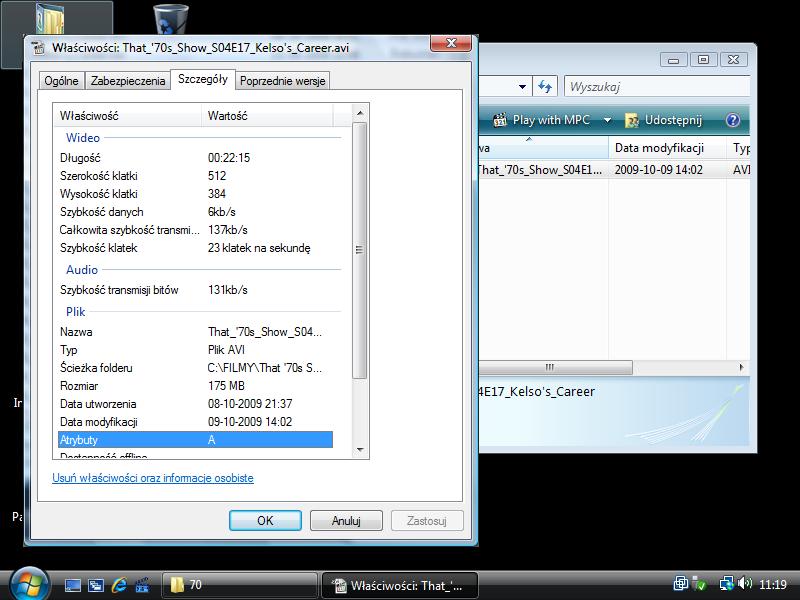
Task: Open the VMware boxes icon in system tray
Action: [x=680, y=583]
